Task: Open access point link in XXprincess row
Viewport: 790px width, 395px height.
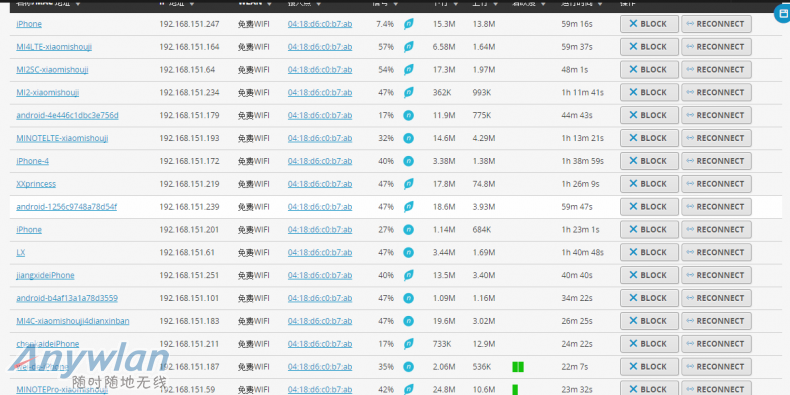Action: [x=320, y=184]
